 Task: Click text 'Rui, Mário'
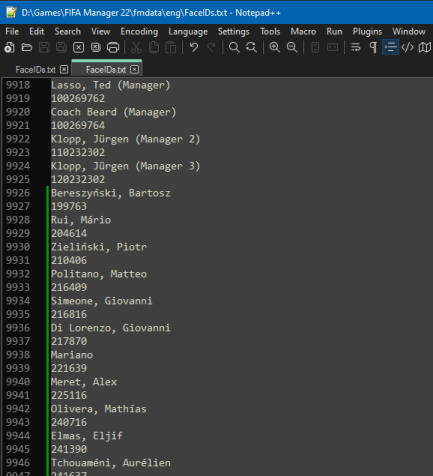click(x=81, y=220)
